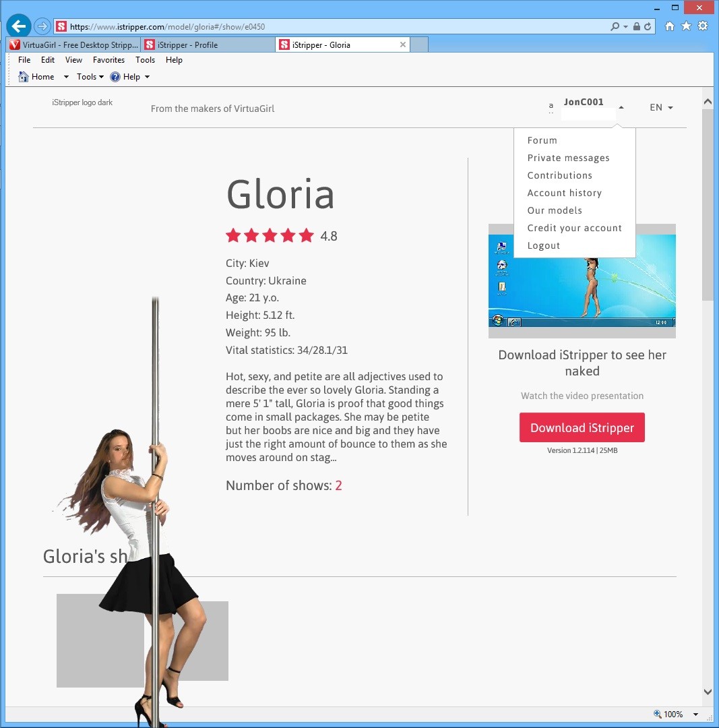Click the page vertical scrollbar down arrow

click(x=708, y=692)
